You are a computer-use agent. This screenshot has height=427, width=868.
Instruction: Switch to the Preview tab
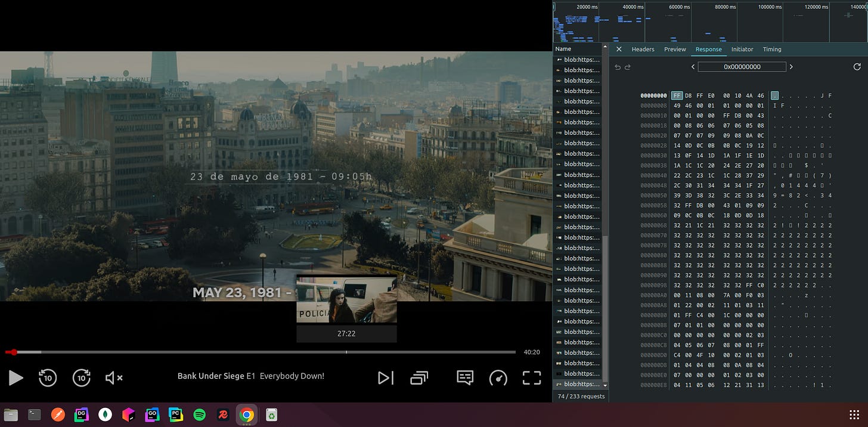675,49
